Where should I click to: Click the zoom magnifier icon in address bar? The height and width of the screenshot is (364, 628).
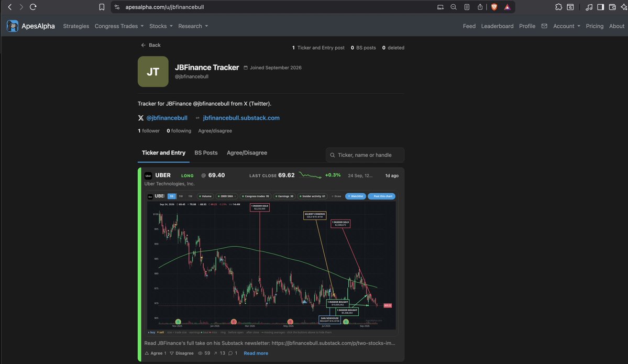coord(454,7)
